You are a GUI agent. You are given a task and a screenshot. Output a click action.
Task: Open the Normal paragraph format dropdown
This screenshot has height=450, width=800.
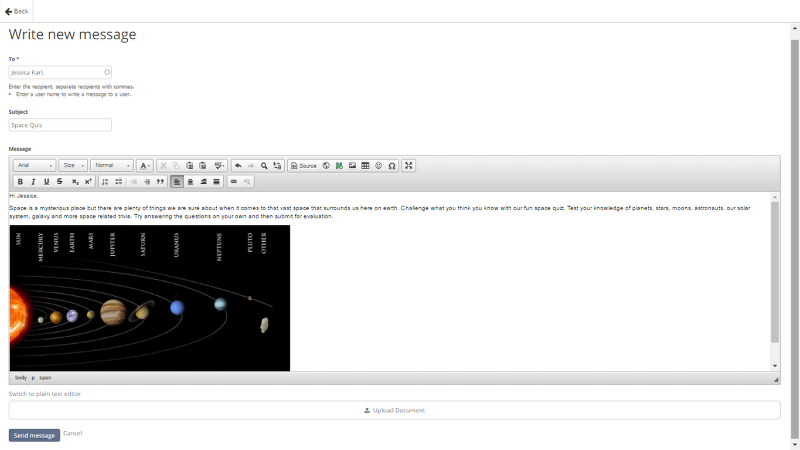(112, 165)
